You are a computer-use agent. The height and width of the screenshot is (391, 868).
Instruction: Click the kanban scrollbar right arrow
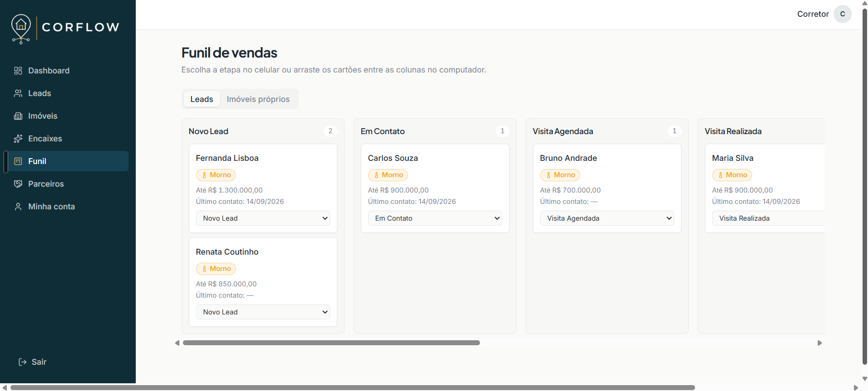coord(820,343)
